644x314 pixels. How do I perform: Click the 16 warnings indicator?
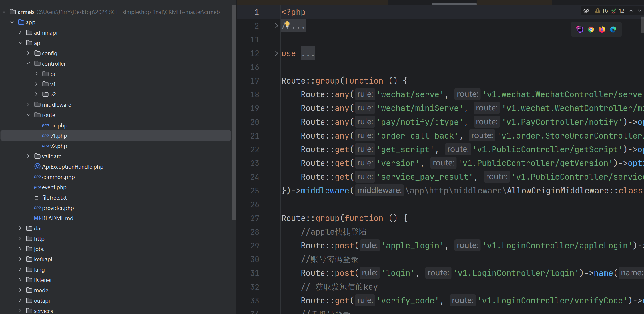(x=601, y=11)
